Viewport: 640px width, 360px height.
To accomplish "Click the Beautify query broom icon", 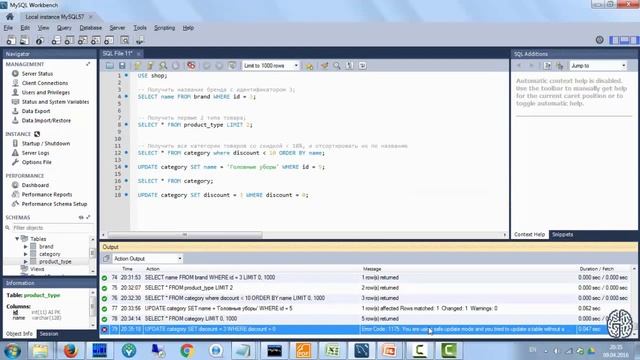I will pyautogui.click(x=324, y=65).
